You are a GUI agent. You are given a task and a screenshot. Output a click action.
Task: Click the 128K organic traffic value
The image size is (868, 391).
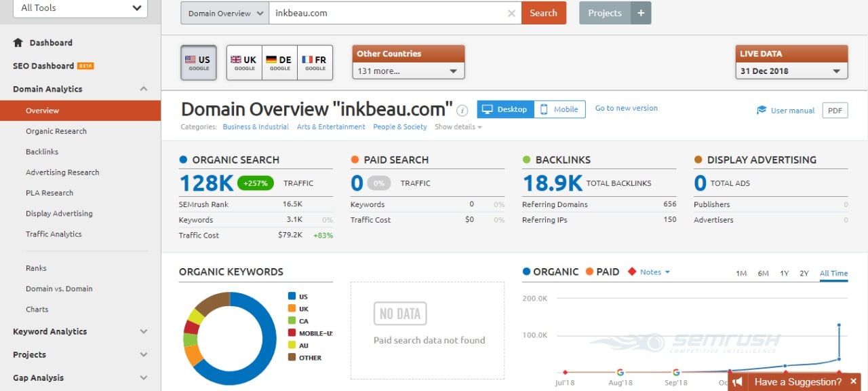pos(206,183)
